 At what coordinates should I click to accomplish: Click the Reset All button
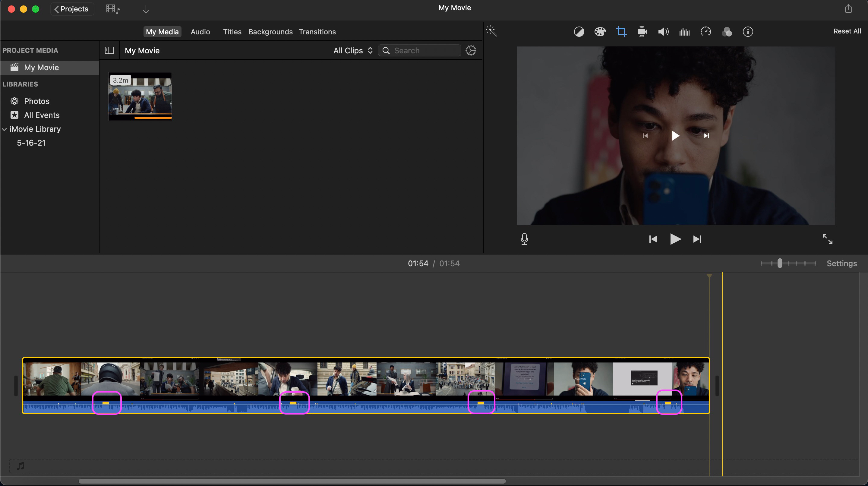coord(847,31)
